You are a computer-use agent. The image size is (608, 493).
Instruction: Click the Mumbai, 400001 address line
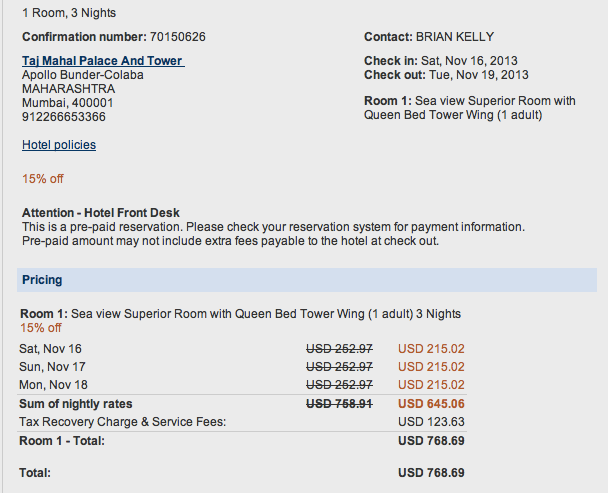coord(67,103)
